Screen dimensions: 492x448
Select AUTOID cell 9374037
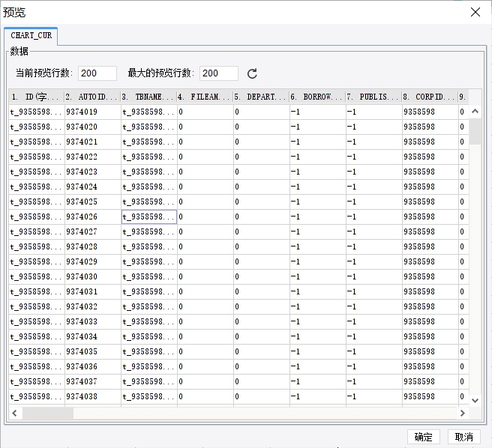coord(93,381)
